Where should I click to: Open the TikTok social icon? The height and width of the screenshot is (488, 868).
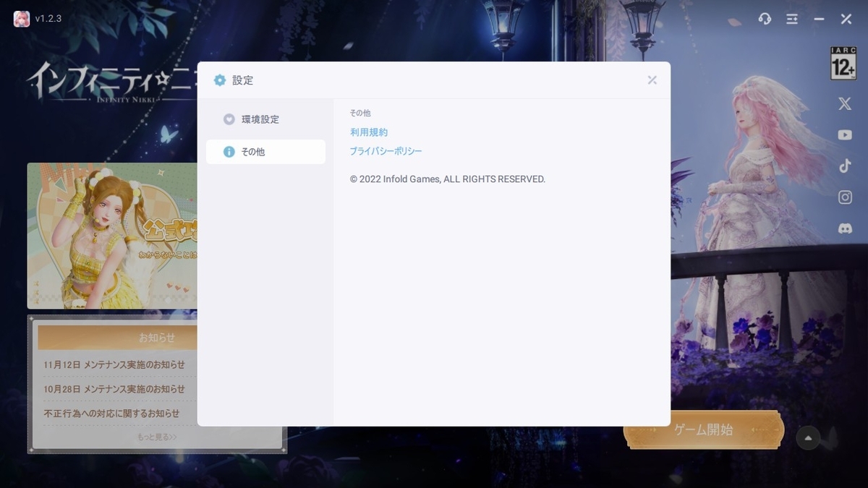tap(845, 166)
